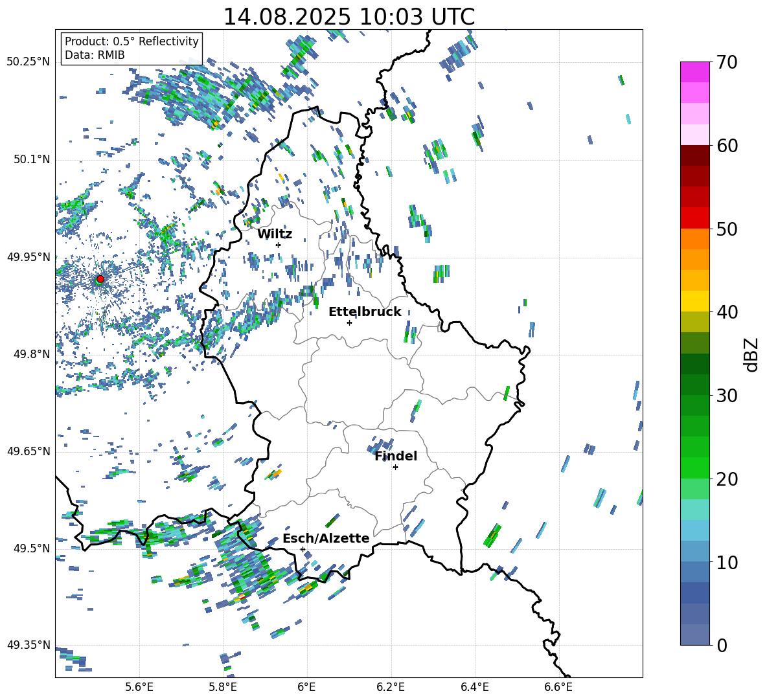Click the dark red colorbar segment below 60

point(694,155)
